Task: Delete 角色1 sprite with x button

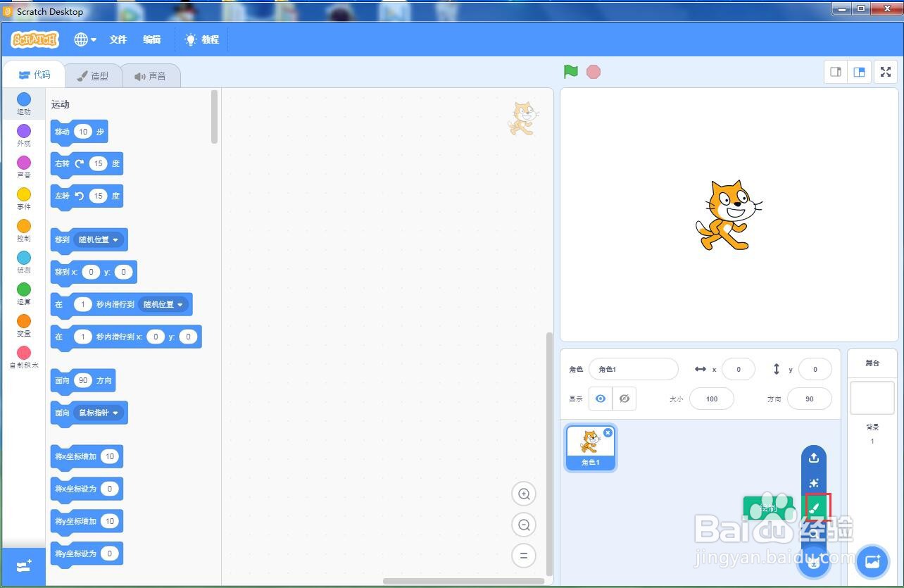Action: click(608, 433)
